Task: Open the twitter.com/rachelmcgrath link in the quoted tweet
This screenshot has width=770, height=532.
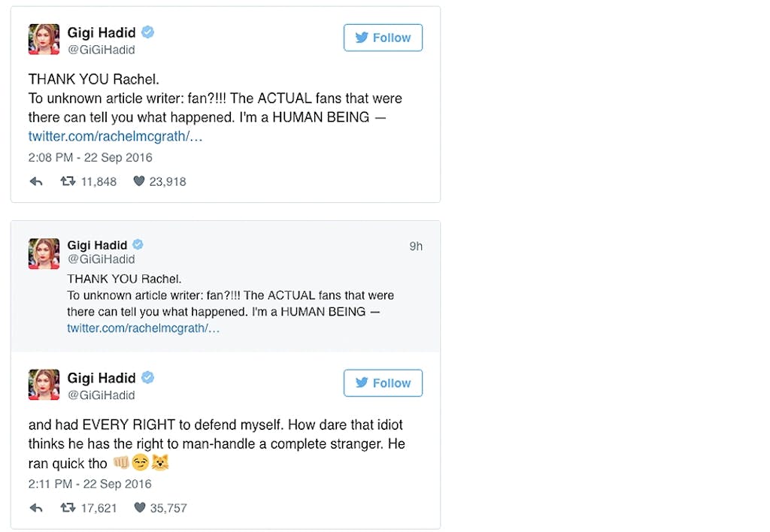Action: pos(143,328)
